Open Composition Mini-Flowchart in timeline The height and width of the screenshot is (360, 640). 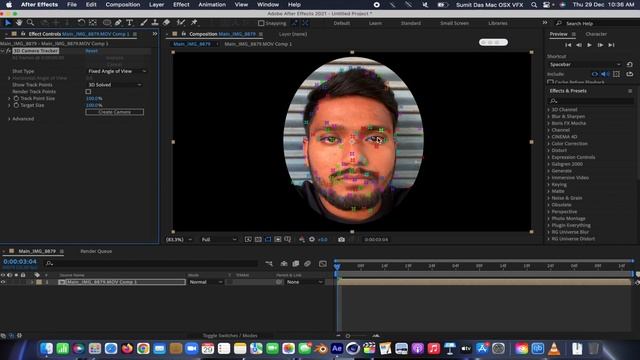click(x=269, y=264)
